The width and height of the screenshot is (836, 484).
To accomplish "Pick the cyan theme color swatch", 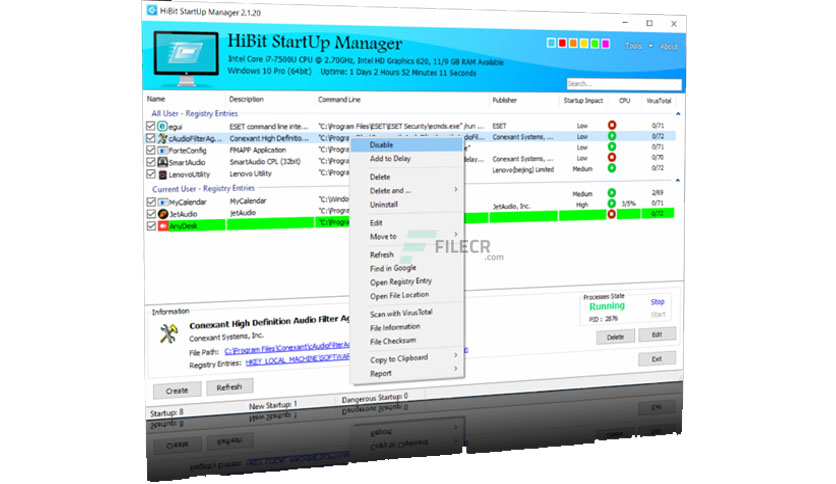I will coord(551,43).
